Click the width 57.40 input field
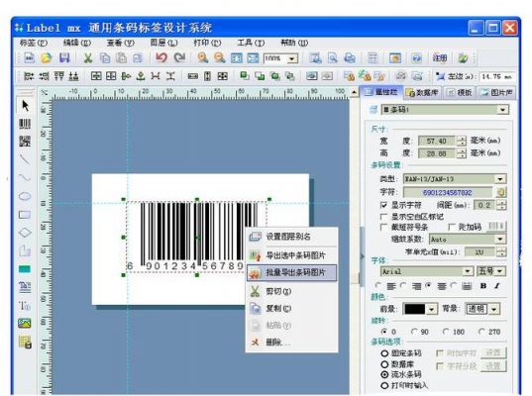 tap(437, 141)
